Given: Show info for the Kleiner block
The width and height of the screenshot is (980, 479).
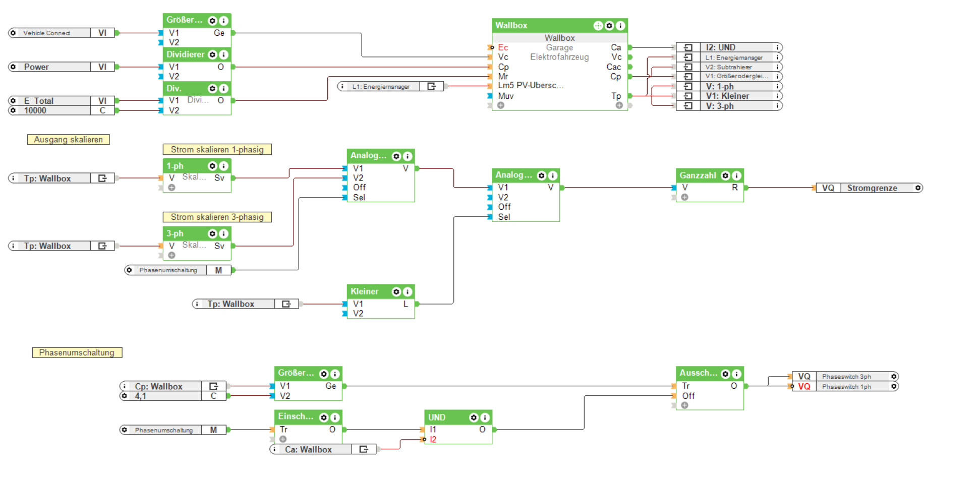Looking at the screenshot, I should (x=408, y=291).
